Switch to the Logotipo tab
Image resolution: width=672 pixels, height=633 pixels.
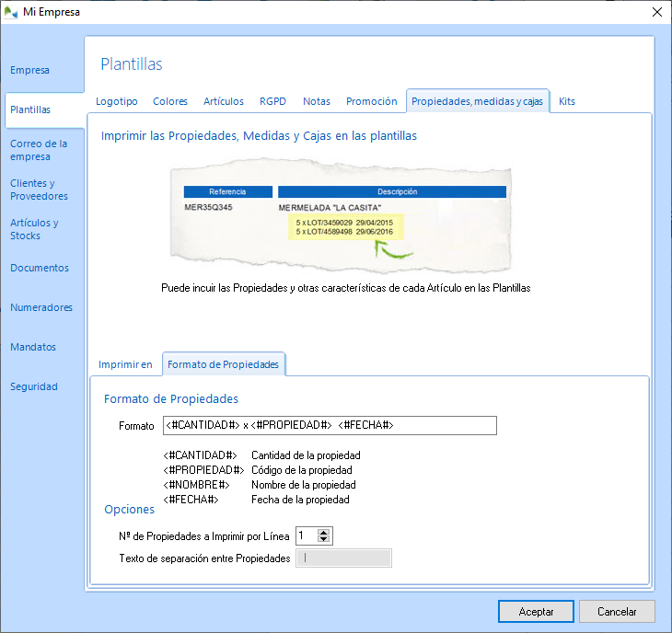click(117, 101)
